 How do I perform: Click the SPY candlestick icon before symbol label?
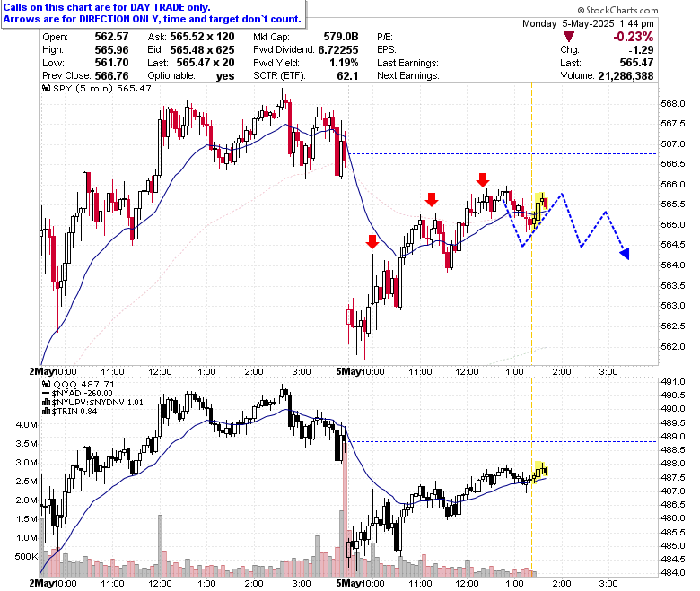click(x=46, y=88)
